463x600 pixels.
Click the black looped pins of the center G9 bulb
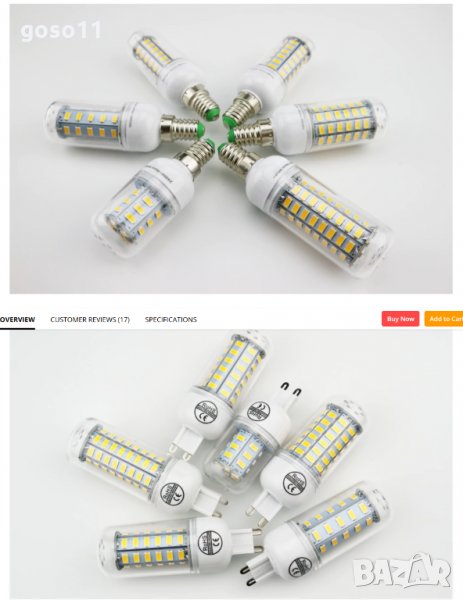(x=291, y=388)
